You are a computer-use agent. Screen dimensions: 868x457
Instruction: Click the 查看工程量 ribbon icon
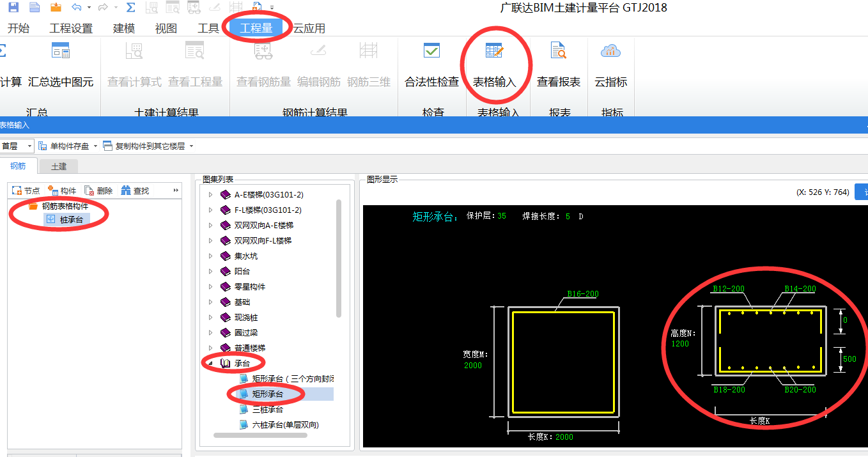tap(195, 51)
